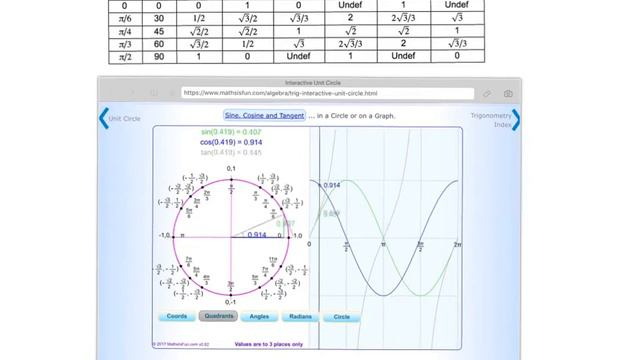
Task: Click the Undef cell under tangent, π/2 row
Action: click(x=298, y=56)
